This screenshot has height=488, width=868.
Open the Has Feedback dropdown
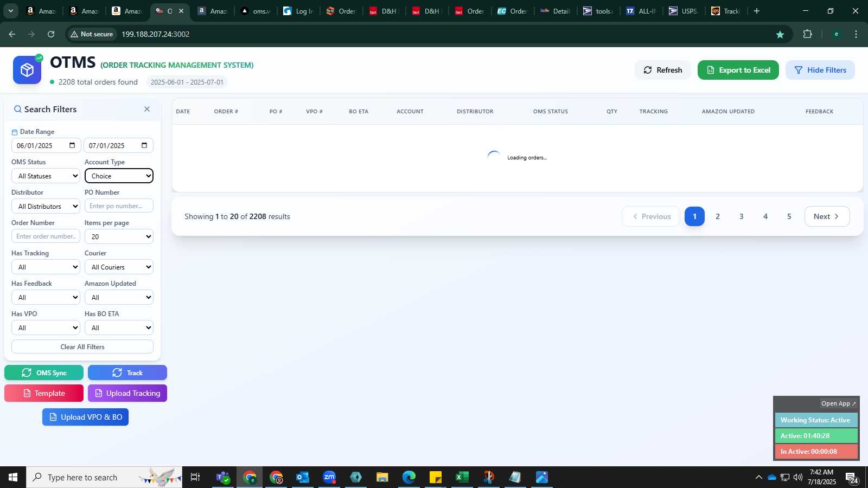46,297
